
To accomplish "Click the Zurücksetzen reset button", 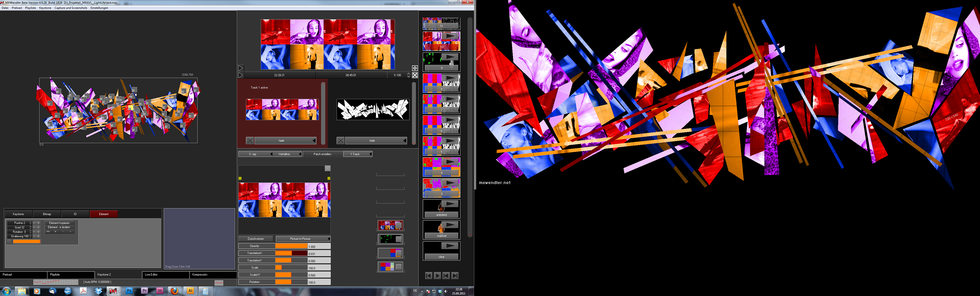I will coord(256,239).
